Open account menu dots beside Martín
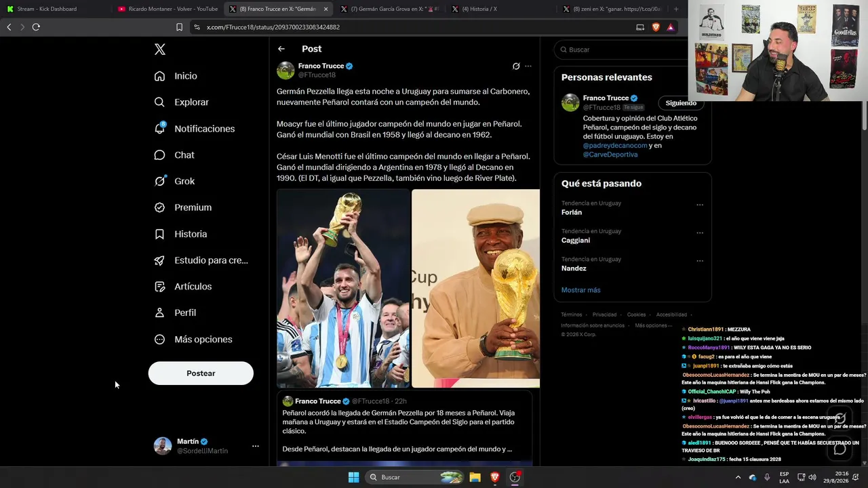The image size is (868, 488). [256, 446]
